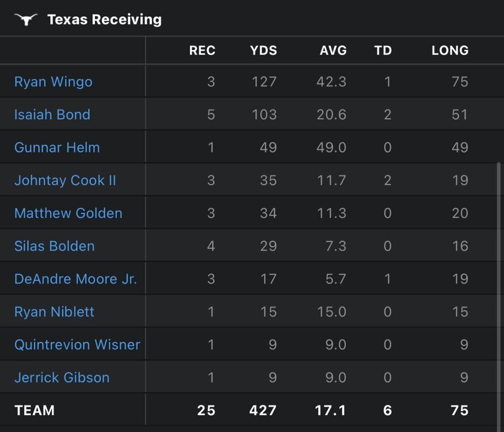Select Ryan Niblett's name

pos(54,312)
